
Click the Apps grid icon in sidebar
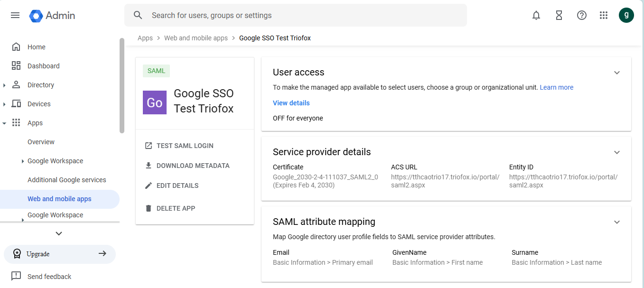coord(16,123)
